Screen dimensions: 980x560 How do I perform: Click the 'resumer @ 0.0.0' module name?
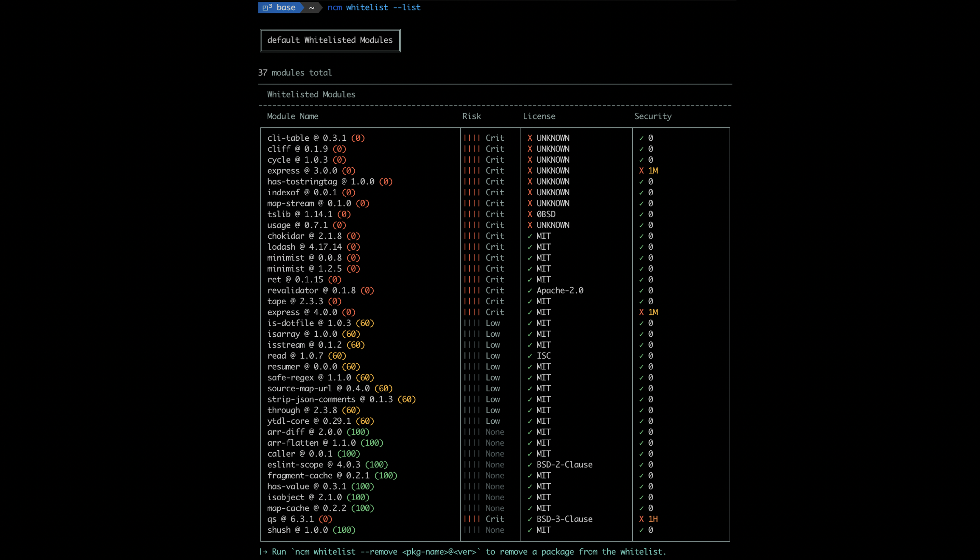point(302,366)
